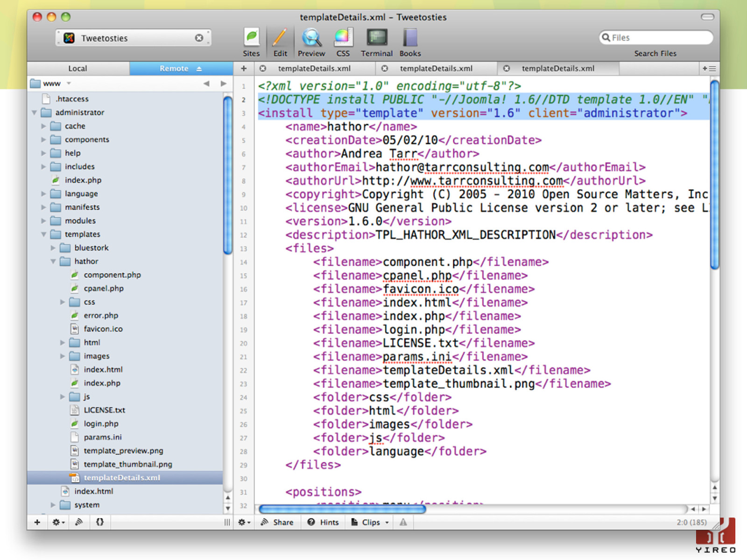Open the CSS color wheel icon
747x560 pixels.
[343, 42]
